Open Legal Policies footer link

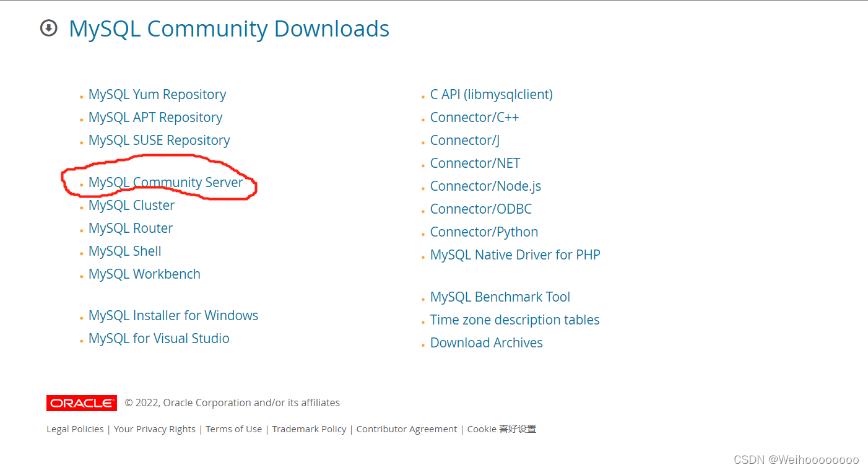[x=75, y=429]
